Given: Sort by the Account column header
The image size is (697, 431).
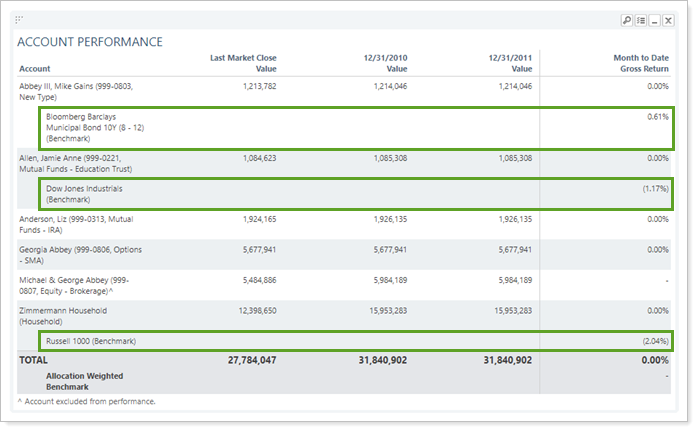Looking at the screenshot, I should 35,69.
